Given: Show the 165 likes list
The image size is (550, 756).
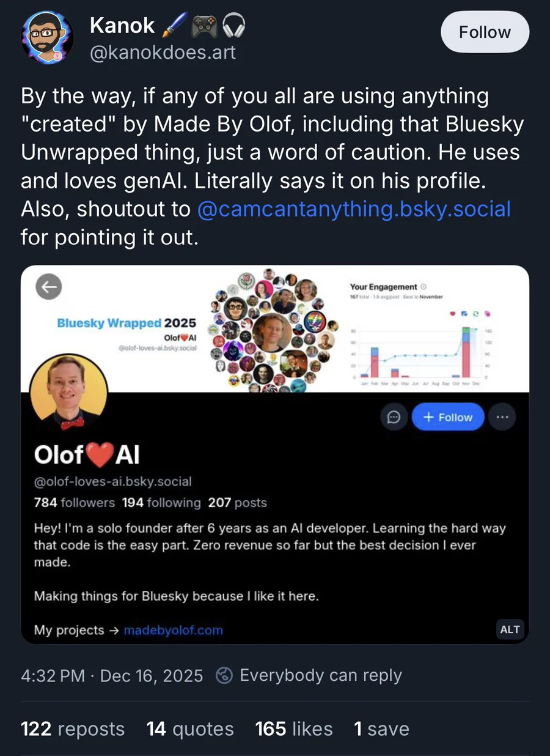Looking at the screenshot, I should (294, 729).
